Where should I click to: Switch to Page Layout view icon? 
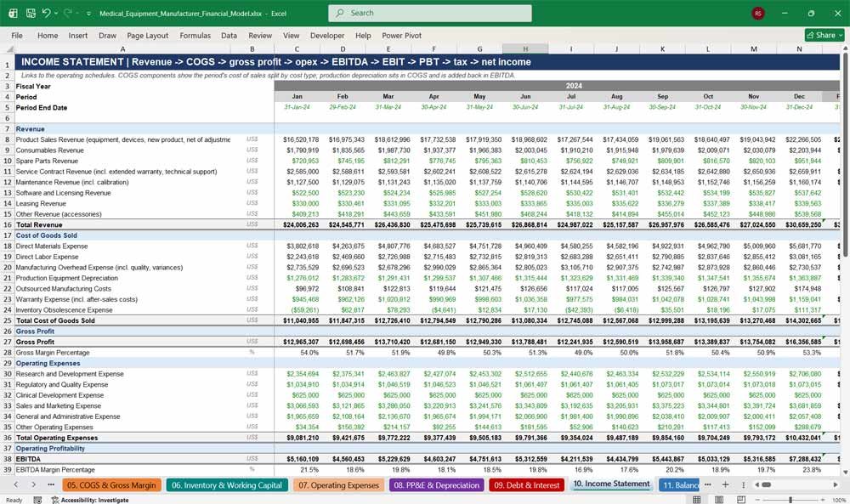pos(719,499)
